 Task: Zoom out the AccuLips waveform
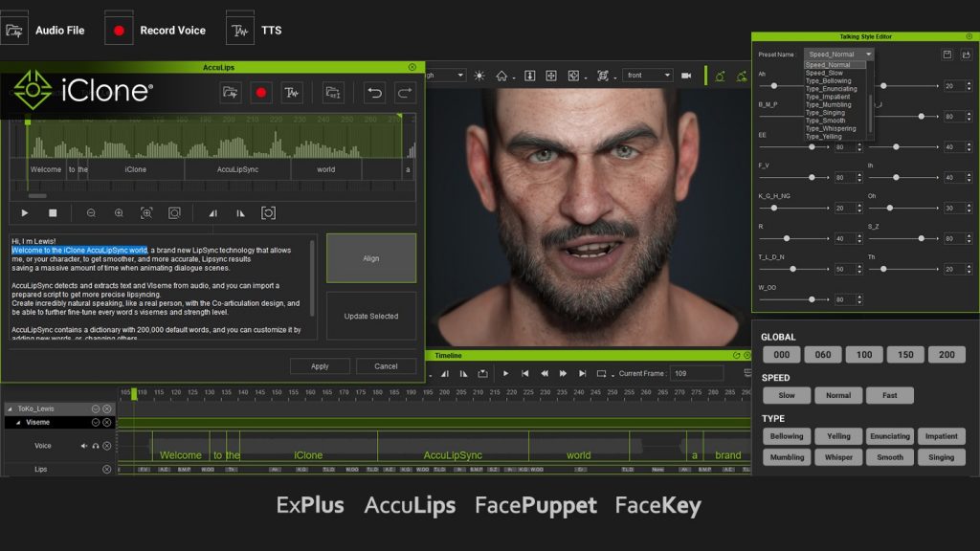91,213
